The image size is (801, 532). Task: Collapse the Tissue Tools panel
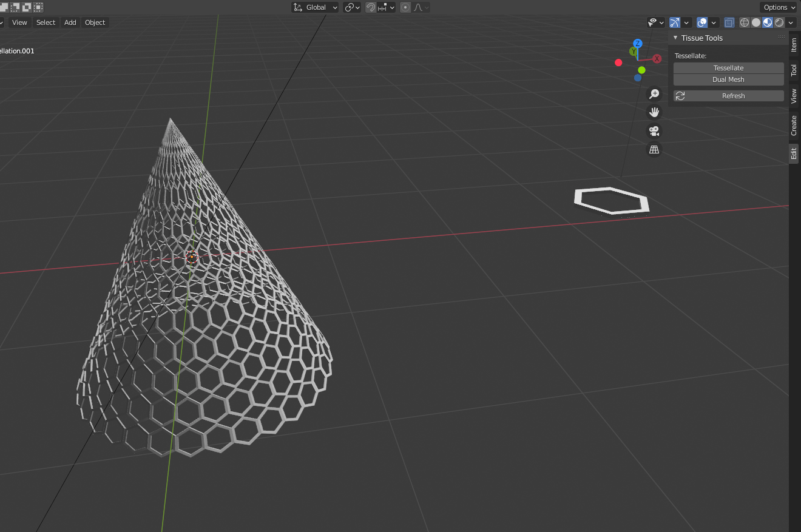pyautogui.click(x=675, y=38)
